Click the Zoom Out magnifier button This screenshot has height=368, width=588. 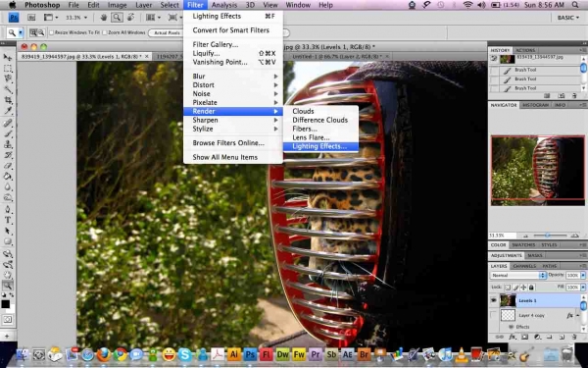coord(41,32)
